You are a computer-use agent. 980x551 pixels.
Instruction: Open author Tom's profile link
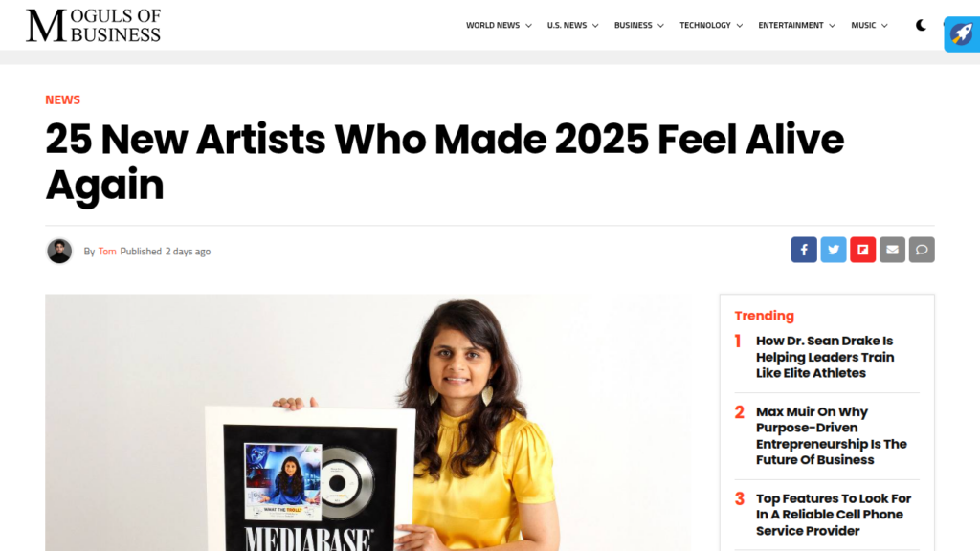(107, 252)
